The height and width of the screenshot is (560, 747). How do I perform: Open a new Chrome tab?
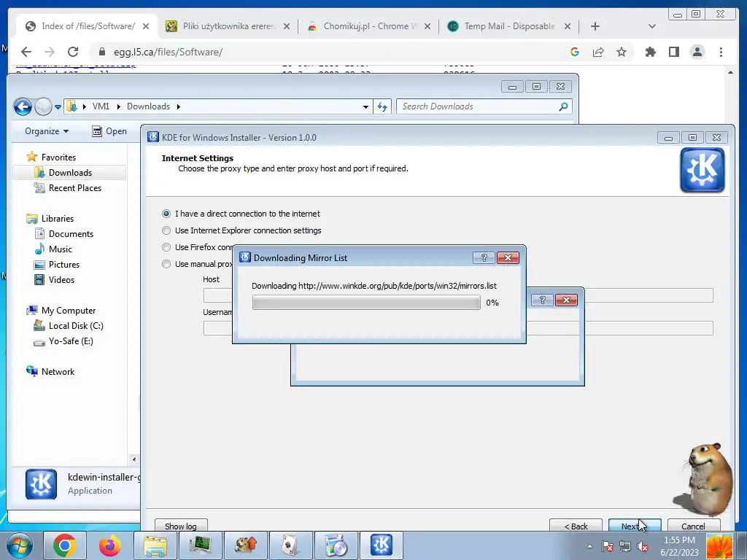click(x=595, y=26)
